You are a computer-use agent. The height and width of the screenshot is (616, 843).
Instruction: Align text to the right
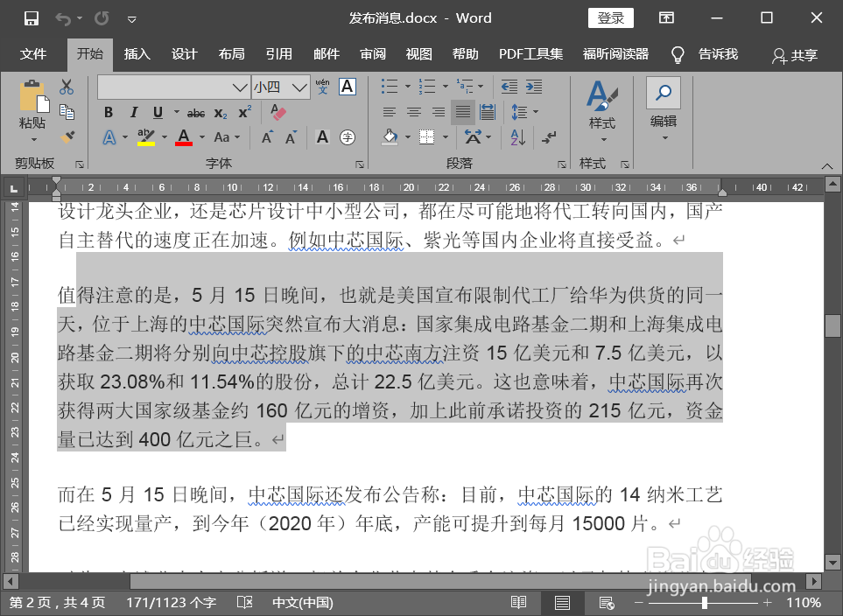tap(439, 112)
